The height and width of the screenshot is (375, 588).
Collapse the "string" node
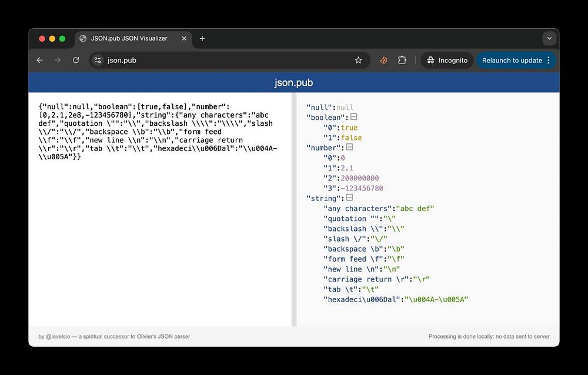[x=349, y=197]
